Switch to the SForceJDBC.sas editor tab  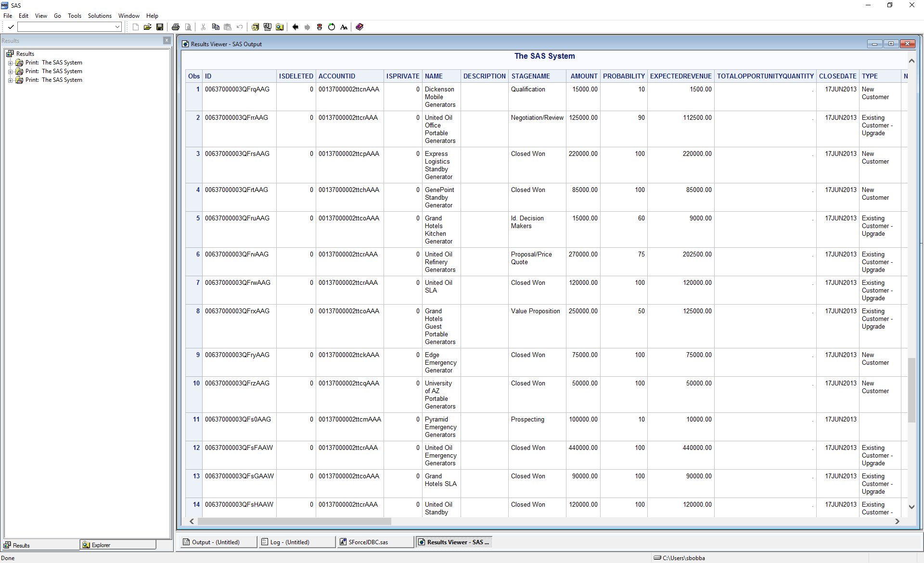(x=368, y=542)
